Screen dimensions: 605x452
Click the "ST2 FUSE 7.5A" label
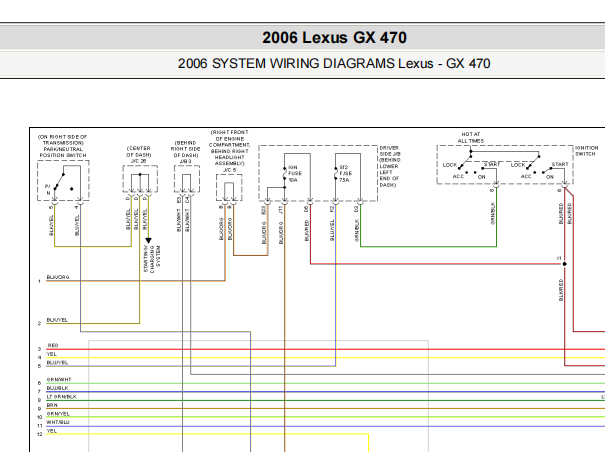click(x=345, y=174)
